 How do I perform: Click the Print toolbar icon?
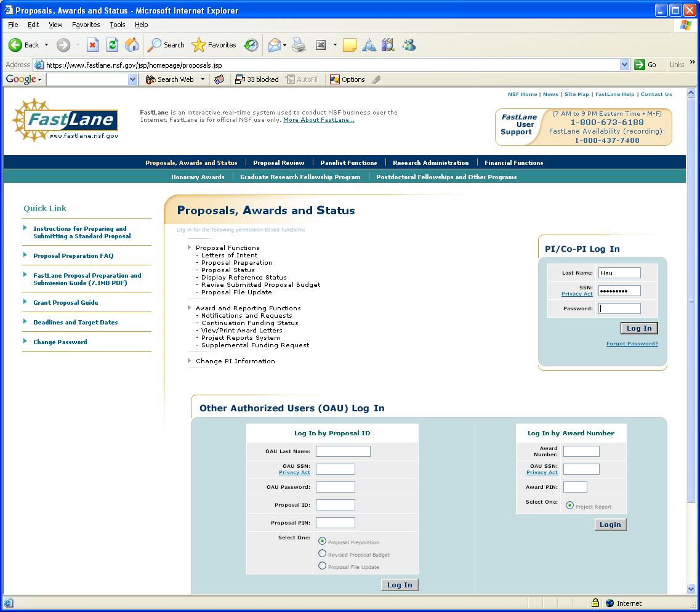[x=299, y=45]
